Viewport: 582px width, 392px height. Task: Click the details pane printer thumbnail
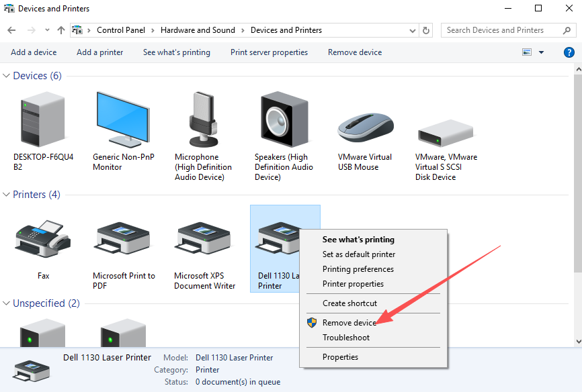click(31, 370)
